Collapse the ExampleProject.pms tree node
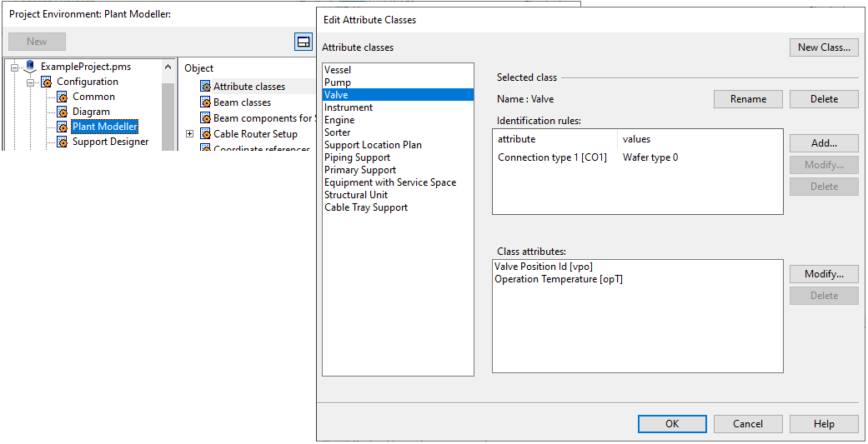868x444 pixels. pos(14,67)
